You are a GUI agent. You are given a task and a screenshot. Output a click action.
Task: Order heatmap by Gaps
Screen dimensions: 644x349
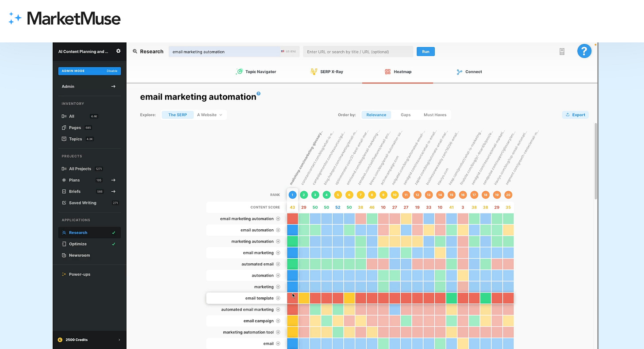(406, 115)
